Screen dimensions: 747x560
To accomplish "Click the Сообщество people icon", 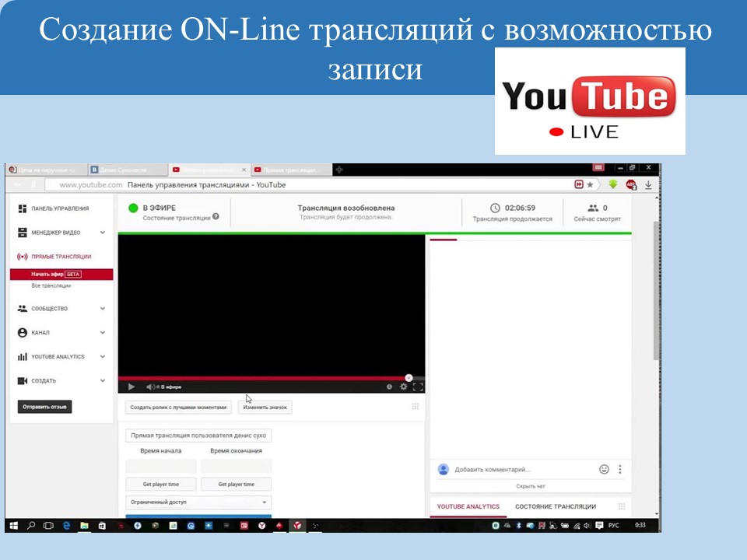I will click(22, 309).
